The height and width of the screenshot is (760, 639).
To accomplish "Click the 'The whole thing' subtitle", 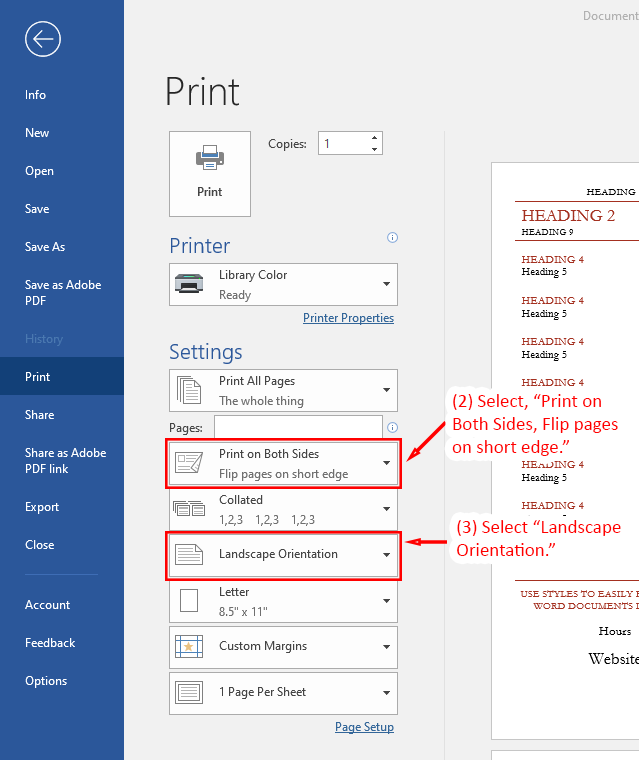I will [261, 401].
